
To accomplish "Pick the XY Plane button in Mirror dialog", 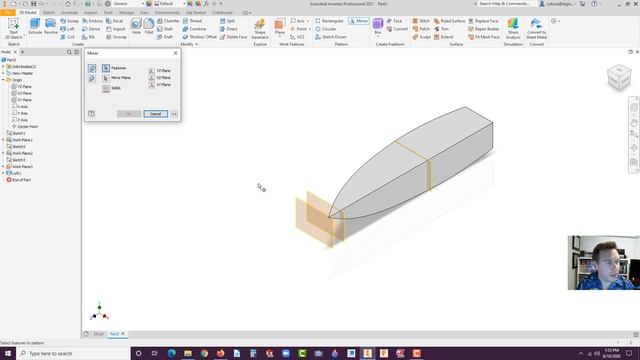I will tap(152, 85).
